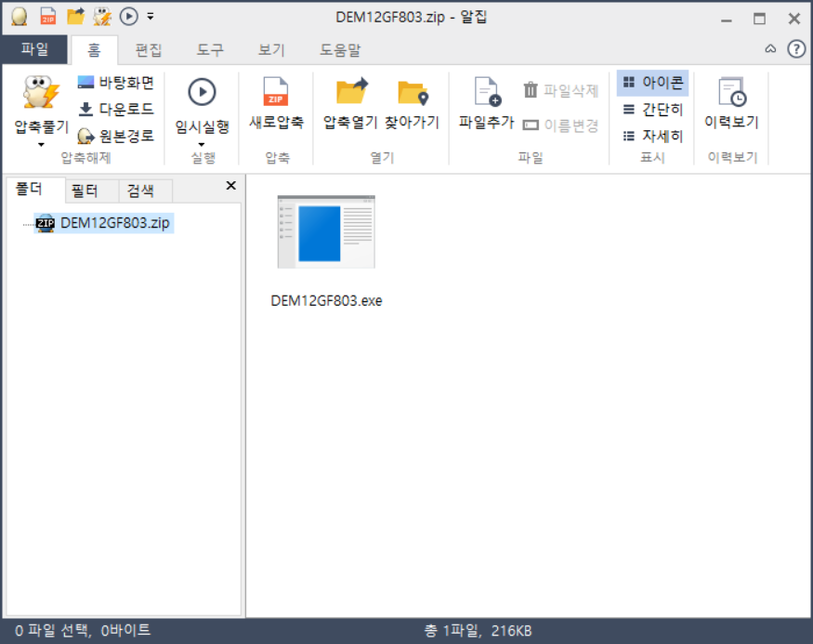This screenshot has height=644, width=813.
Task: Switch to the 검색 side panel tab
Action: [x=145, y=191]
